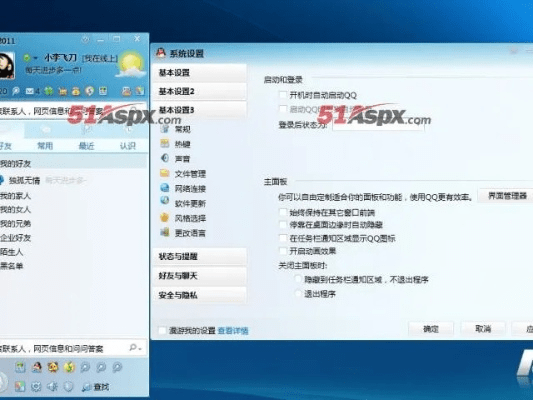
Task: Click the speaker sound icon at QQ bottom
Action: [x=52, y=387]
